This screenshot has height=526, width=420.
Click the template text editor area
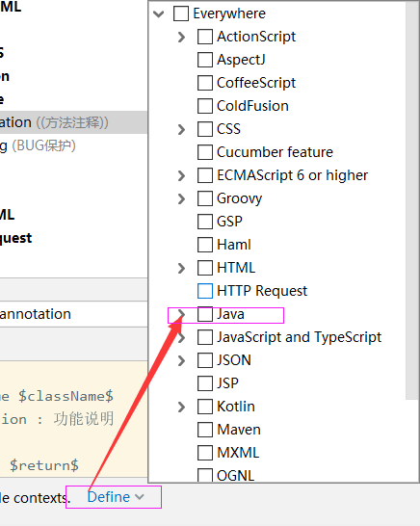point(73,419)
